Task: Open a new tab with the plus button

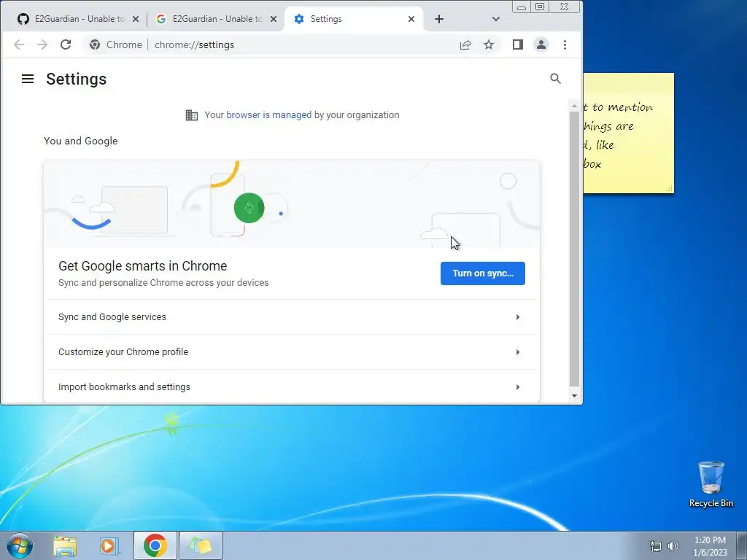Action: 439,19
